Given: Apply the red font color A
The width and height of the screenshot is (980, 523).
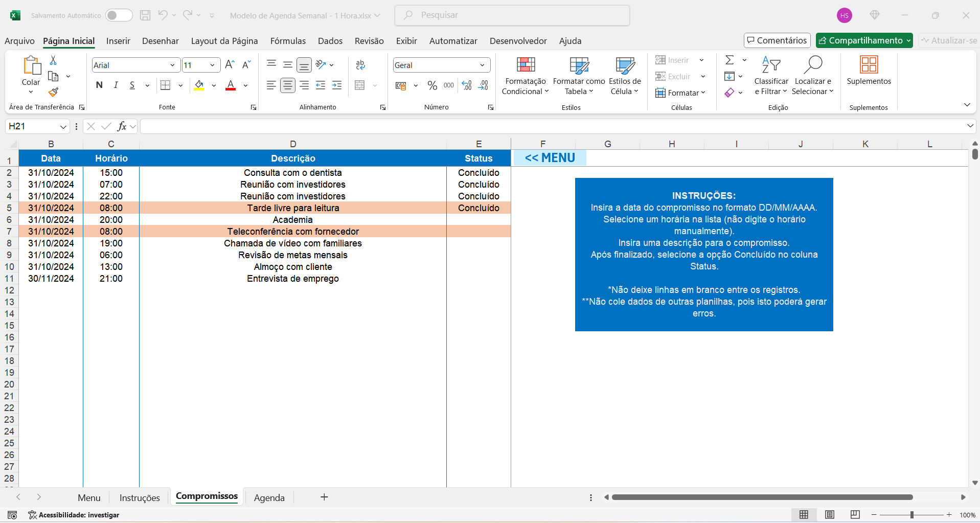Looking at the screenshot, I should click(231, 85).
